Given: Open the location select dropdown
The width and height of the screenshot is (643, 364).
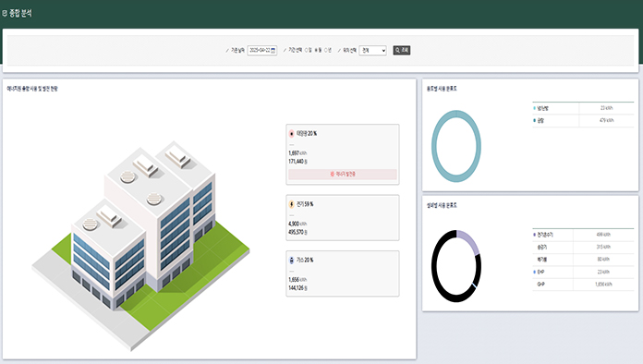Looking at the screenshot, I should point(372,51).
